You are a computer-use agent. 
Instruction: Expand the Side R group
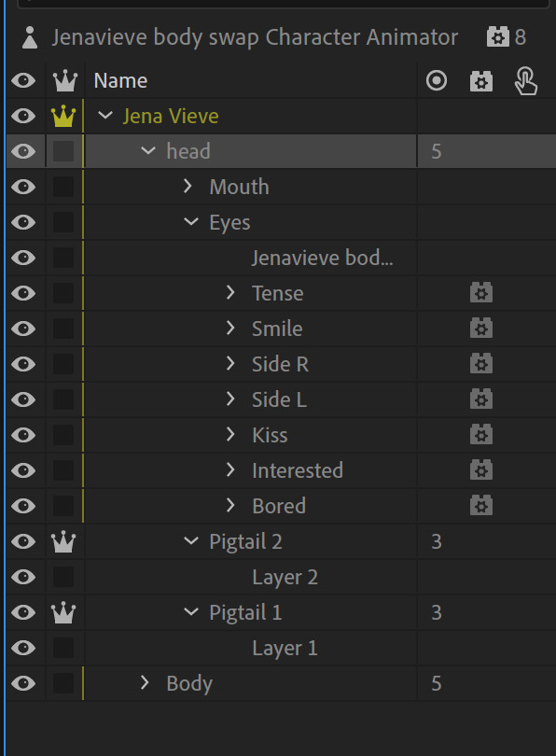point(230,364)
